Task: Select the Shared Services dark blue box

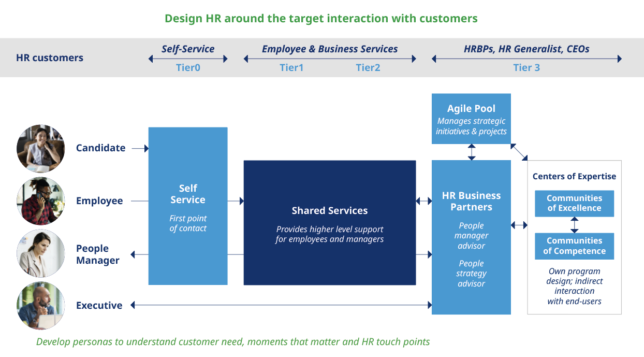Action: [330, 223]
